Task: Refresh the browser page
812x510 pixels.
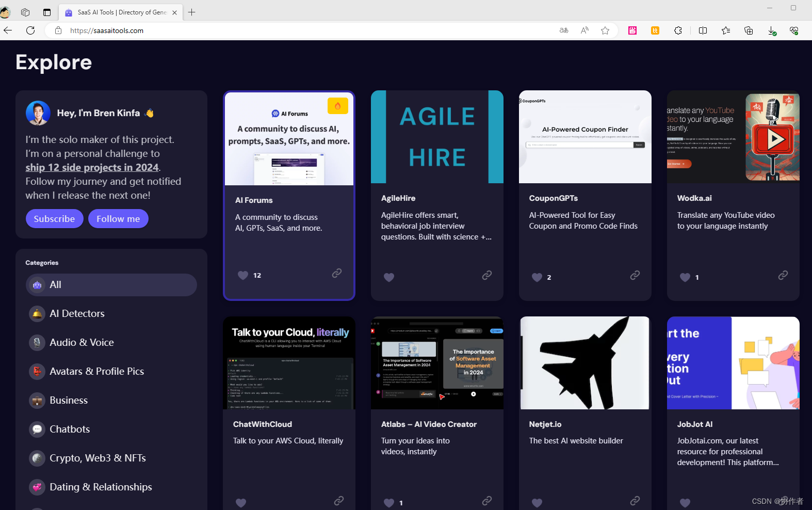Action: click(x=30, y=30)
